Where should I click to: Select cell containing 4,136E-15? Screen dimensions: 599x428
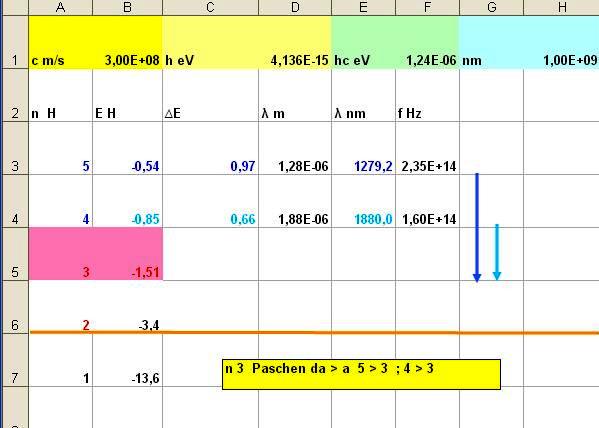[295, 42]
